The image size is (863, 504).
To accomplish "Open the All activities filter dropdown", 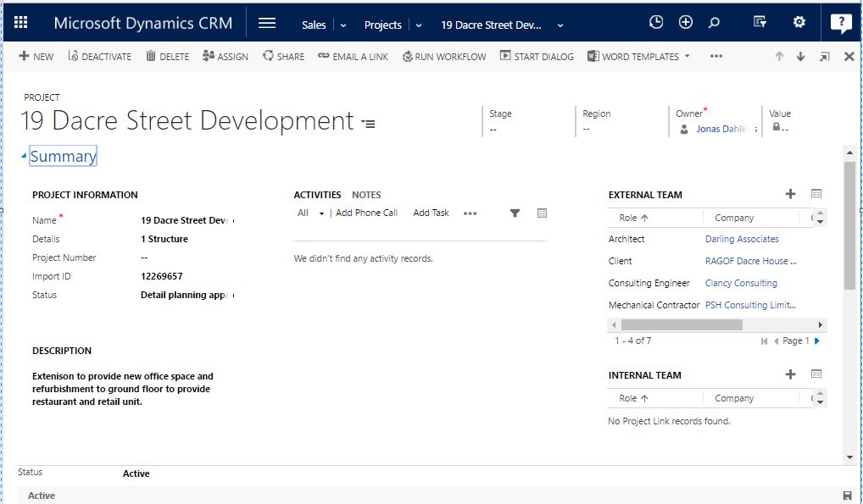I will point(311,213).
